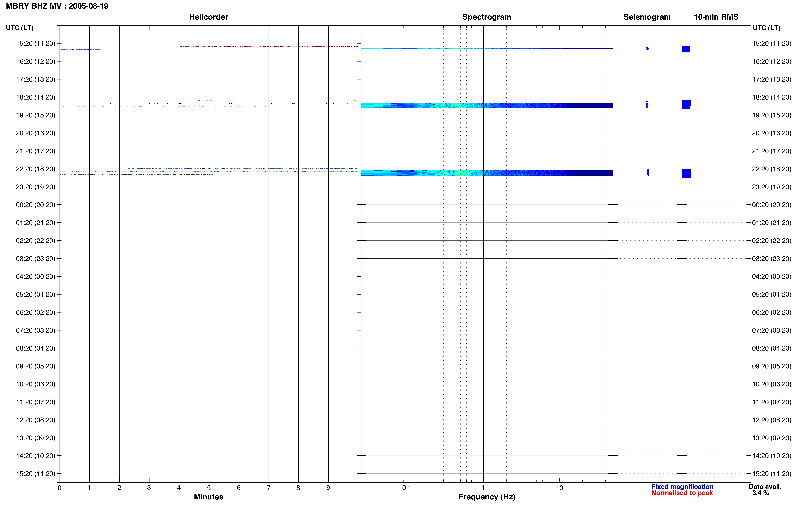
Task: Click the 'Seismogram' panel heading
Action: tap(647, 17)
